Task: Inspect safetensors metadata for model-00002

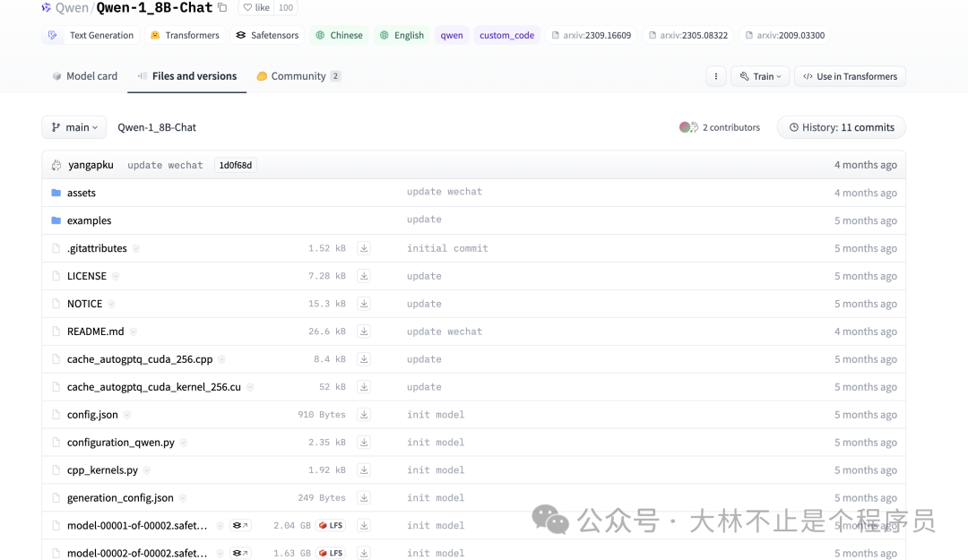Action: point(240,553)
